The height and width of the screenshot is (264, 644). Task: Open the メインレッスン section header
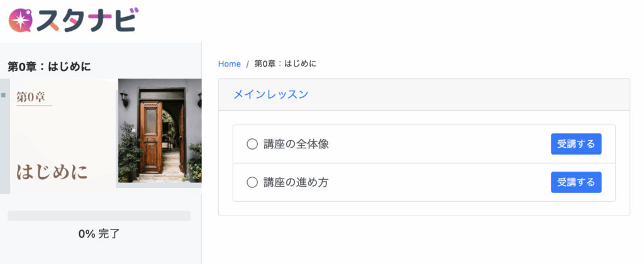pyautogui.click(x=270, y=94)
